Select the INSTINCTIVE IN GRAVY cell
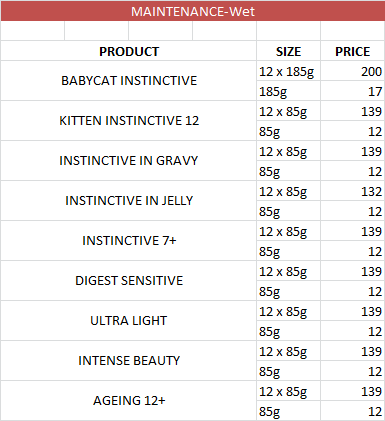Viewport: 385px width, 421px height. 129,161
